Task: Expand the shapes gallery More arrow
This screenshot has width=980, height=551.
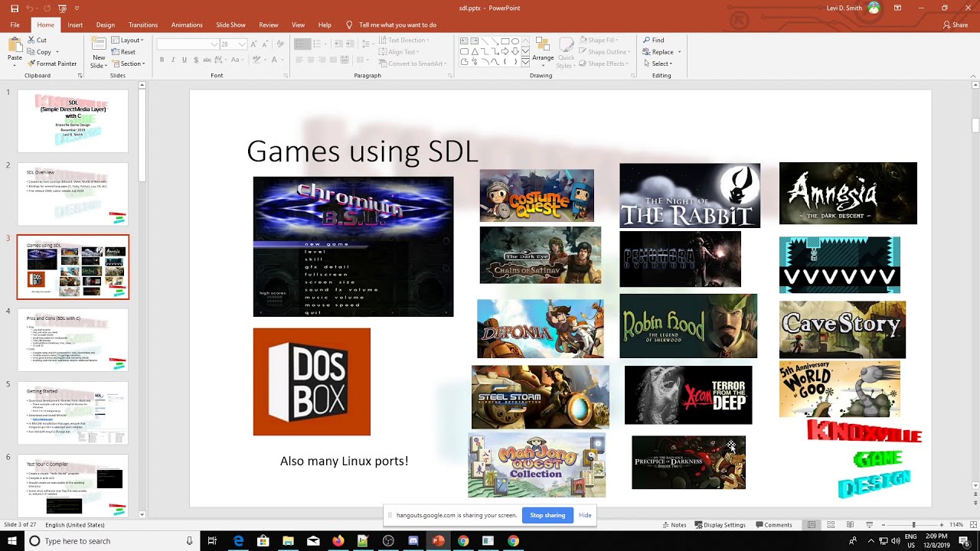Action: (x=526, y=61)
